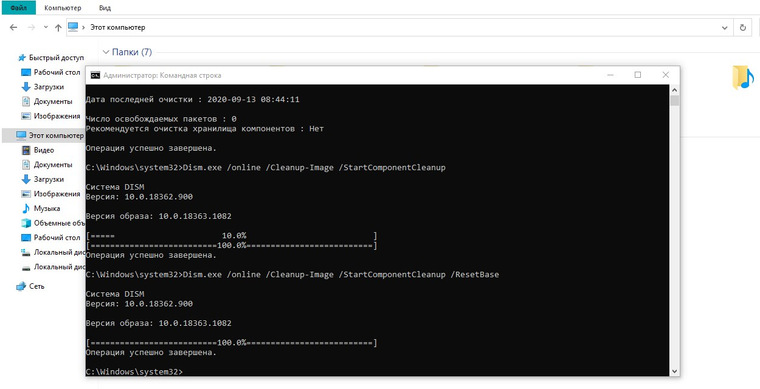Viewport: 760px width, 389px height.
Task: Refresh the current Explorer location
Action: click(743, 28)
